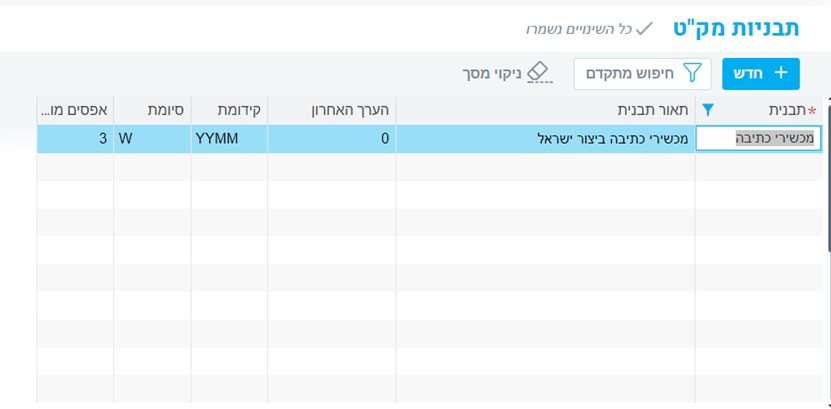This screenshot has height=409, width=831.
Task: Click the checkmark beside כל השינויים נשמרו
Action: [x=644, y=28]
